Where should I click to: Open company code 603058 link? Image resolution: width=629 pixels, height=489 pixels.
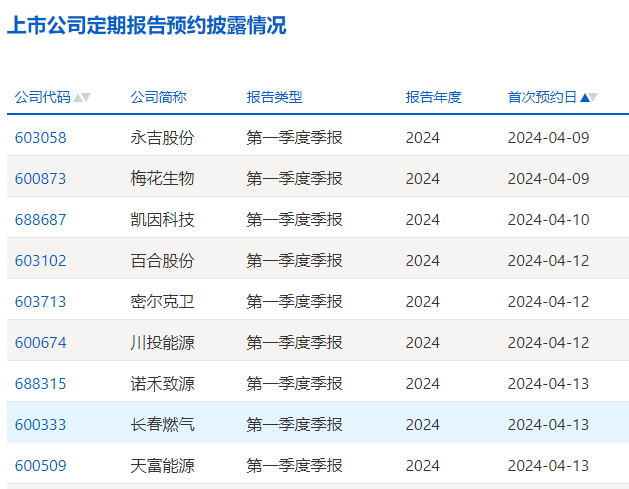40,137
